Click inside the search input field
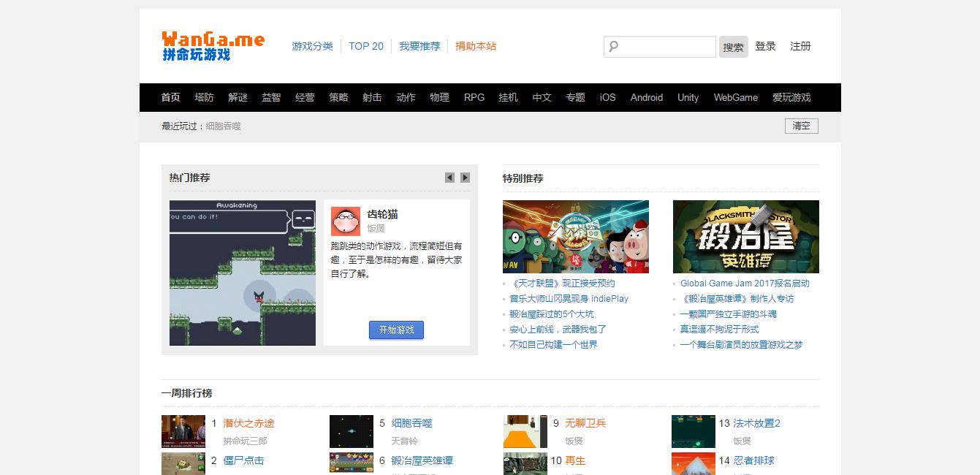The height and width of the screenshot is (475, 980). [665, 46]
